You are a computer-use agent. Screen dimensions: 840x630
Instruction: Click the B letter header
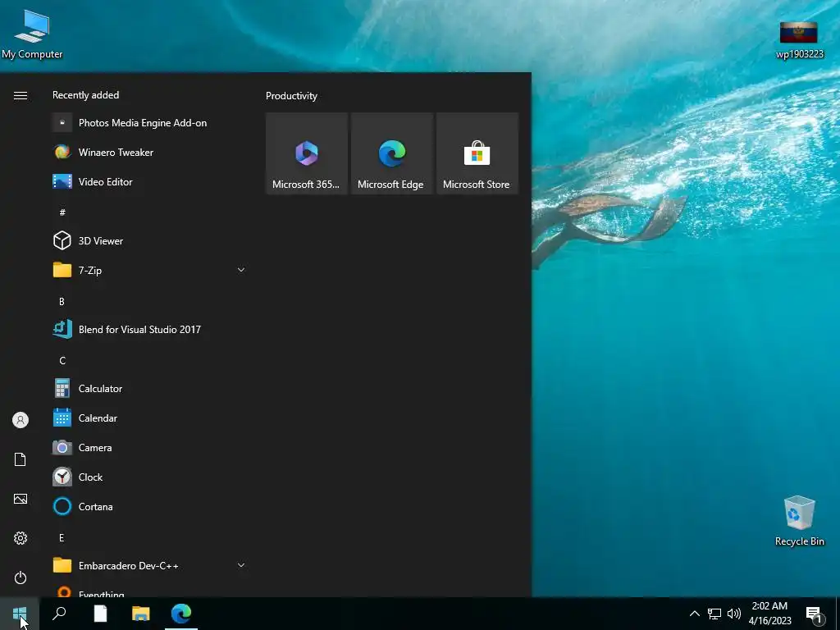coord(62,302)
